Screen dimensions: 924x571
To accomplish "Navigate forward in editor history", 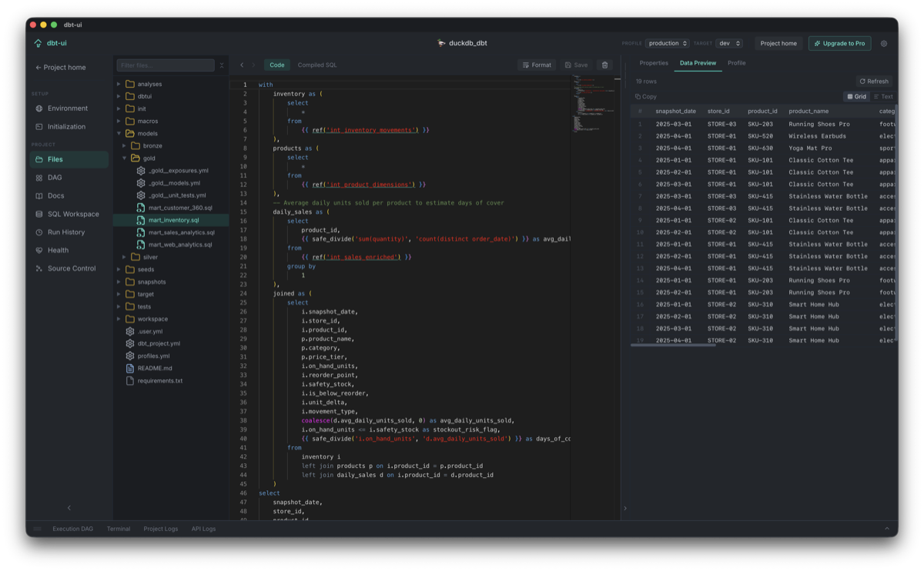I will tap(253, 65).
